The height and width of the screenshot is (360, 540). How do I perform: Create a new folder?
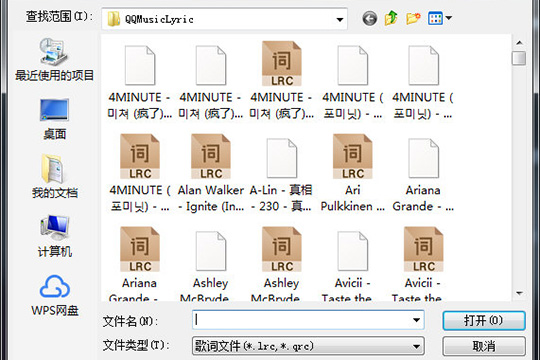(413, 18)
